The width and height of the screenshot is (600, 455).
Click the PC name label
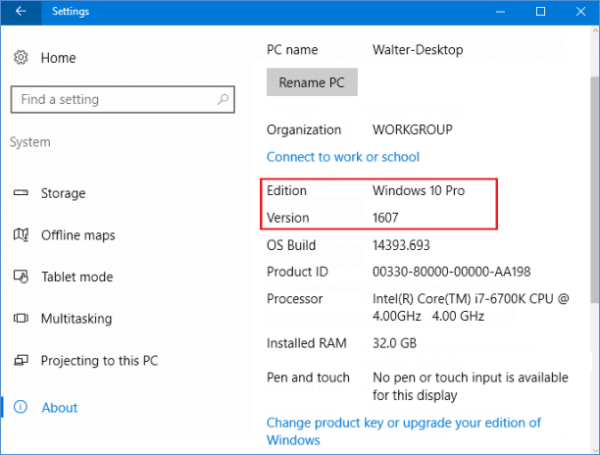click(292, 50)
